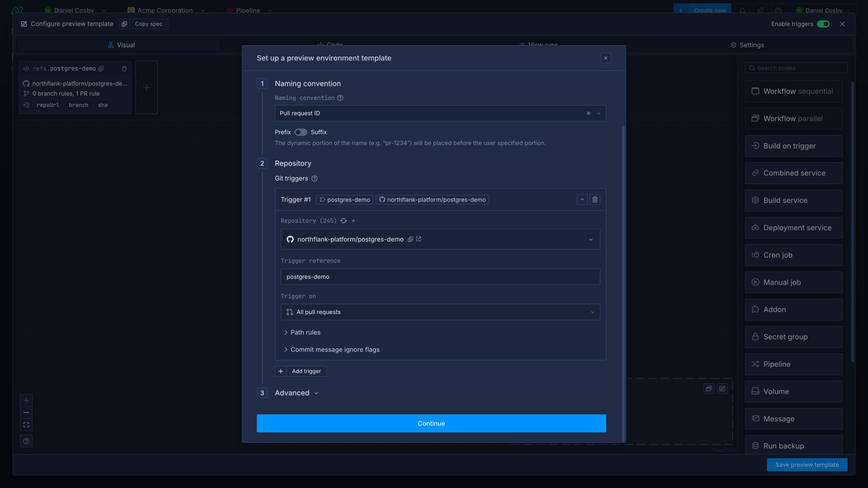Switch to the Visual tab

121,45
